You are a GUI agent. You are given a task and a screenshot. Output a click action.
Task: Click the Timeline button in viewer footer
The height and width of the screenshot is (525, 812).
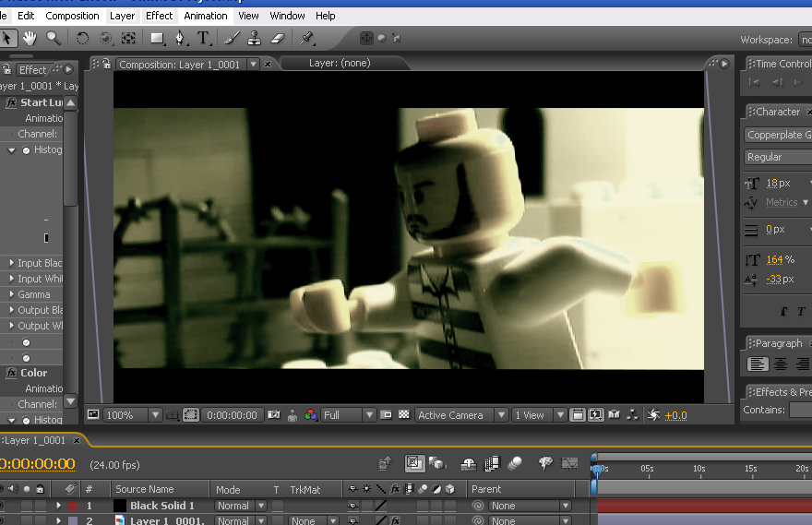coord(615,414)
